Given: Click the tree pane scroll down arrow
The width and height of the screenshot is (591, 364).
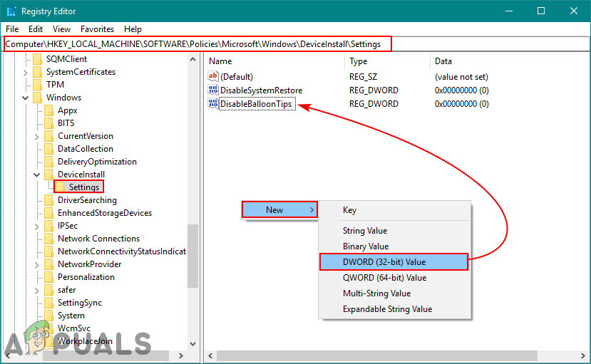Looking at the screenshot, I should 192,343.
